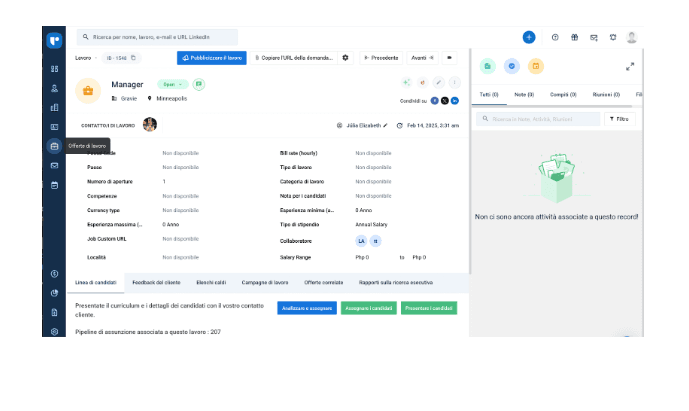Click the green chat note icon beside Open
Viewport: 689px width, 411px height.
click(199, 84)
